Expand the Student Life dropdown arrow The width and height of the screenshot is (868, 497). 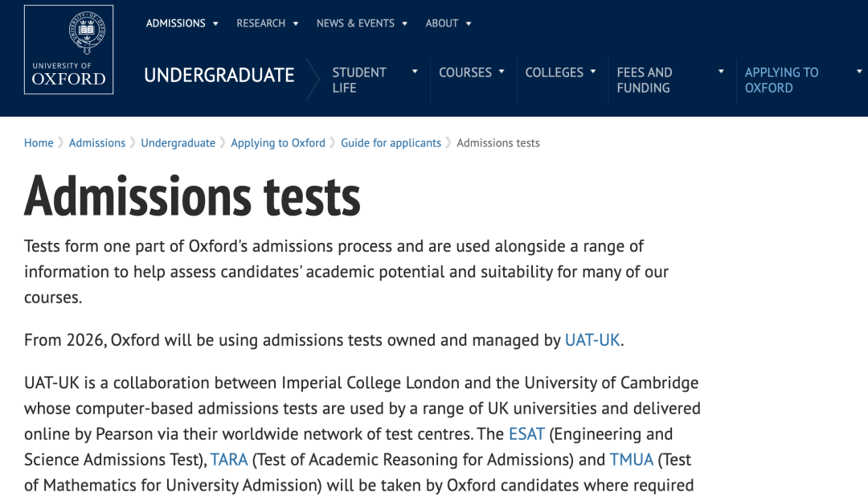point(415,72)
